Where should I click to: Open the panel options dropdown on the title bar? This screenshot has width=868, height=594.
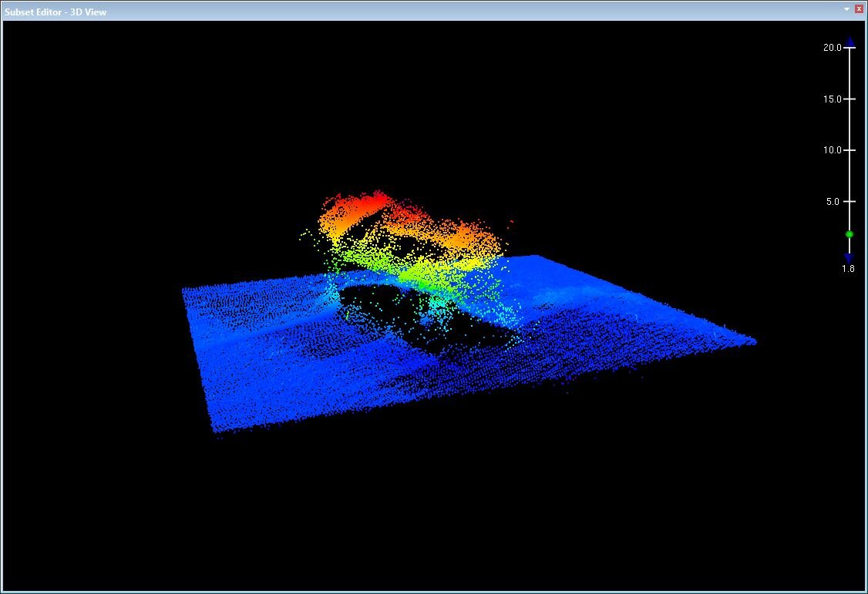(x=846, y=9)
